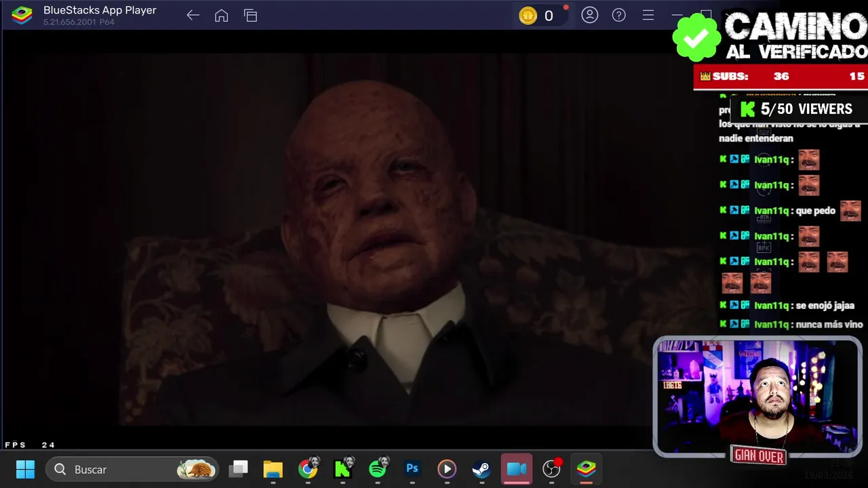Open the BlueStacks account profile icon
This screenshot has height=488, width=868.
pyautogui.click(x=590, y=15)
